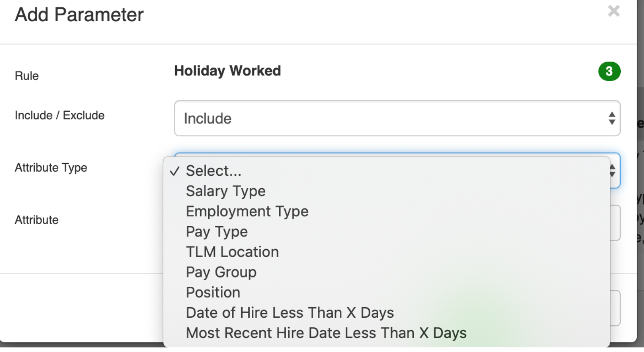Select "Pay Group" from the list
This screenshot has height=352, width=644.
tap(221, 272)
